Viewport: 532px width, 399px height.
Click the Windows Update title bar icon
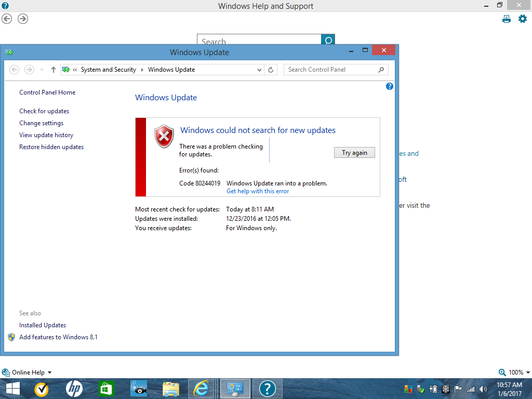coord(9,52)
